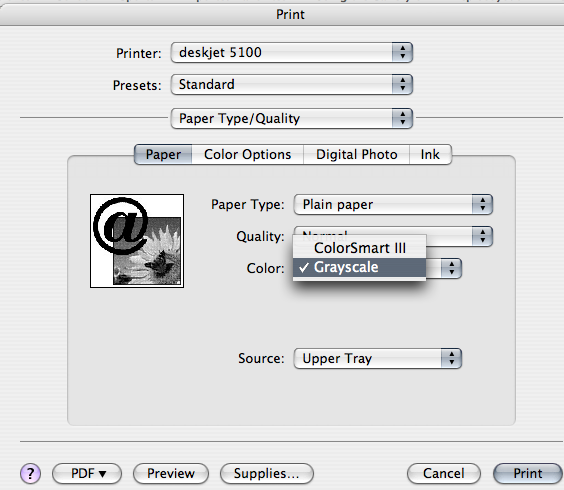Open the Source dropdown showing Upper Tray
This screenshot has width=564, height=490.
[x=378, y=358]
